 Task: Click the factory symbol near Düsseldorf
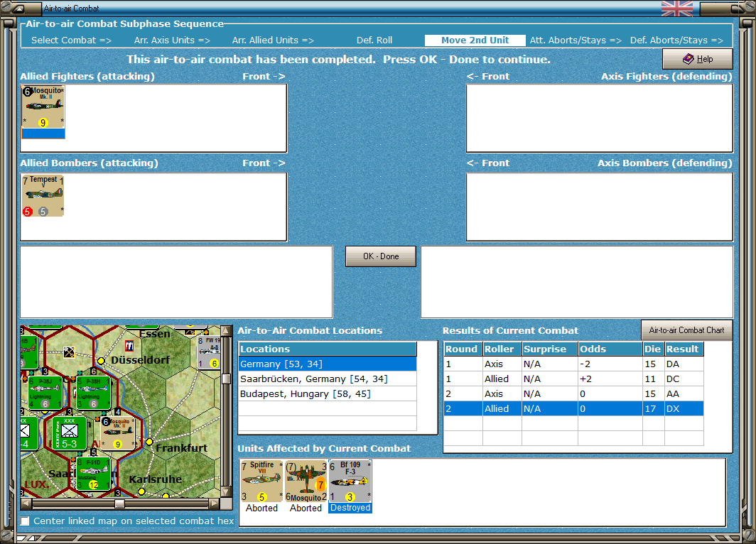(x=129, y=345)
